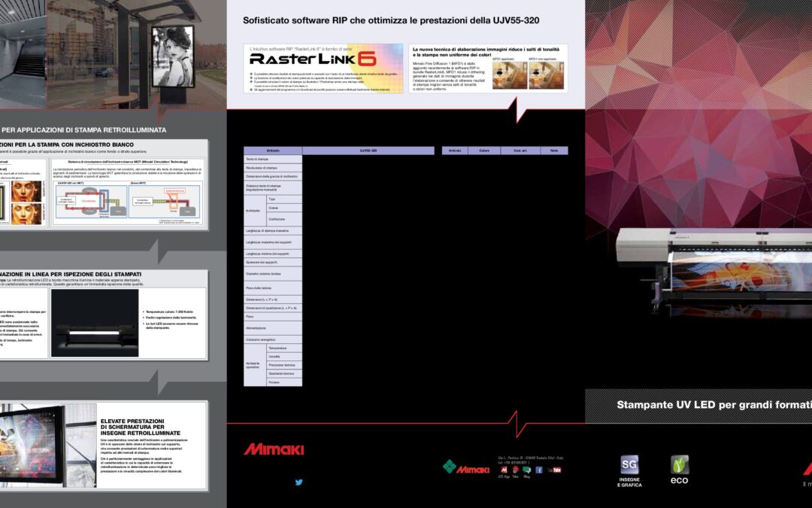Image resolution: width=812 pixels, height=508 pixels.
Task: Open the YouTube icon in the footer
Action: (x=555, y=470)
